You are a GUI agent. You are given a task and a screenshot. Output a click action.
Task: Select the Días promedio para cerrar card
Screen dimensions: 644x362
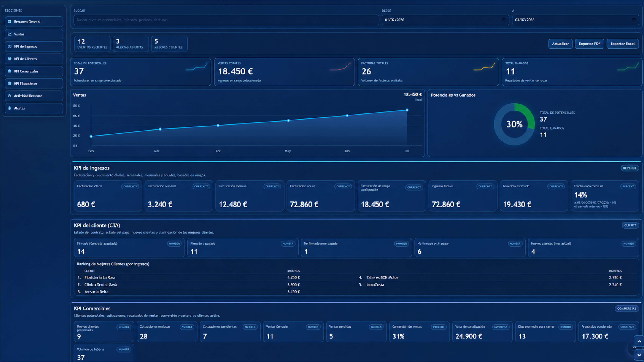[x=546, y=332]
